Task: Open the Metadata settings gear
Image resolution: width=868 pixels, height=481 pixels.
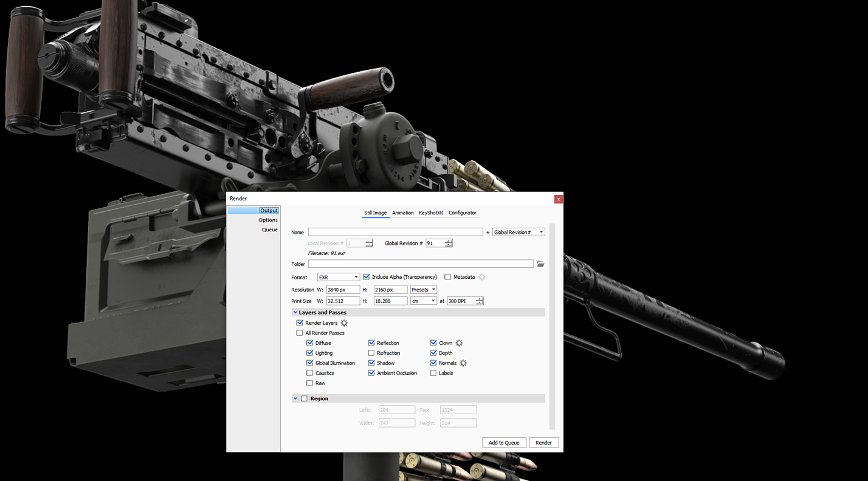Action: (482, 277)
